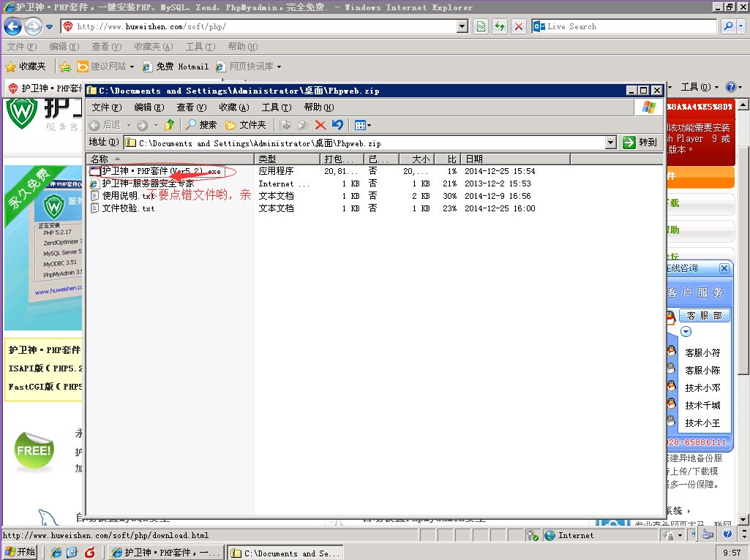Viewport: 750px width, 560px height.
Task: Open View menu in zip window
Action: pyautogui.click(x=192, y=107)
